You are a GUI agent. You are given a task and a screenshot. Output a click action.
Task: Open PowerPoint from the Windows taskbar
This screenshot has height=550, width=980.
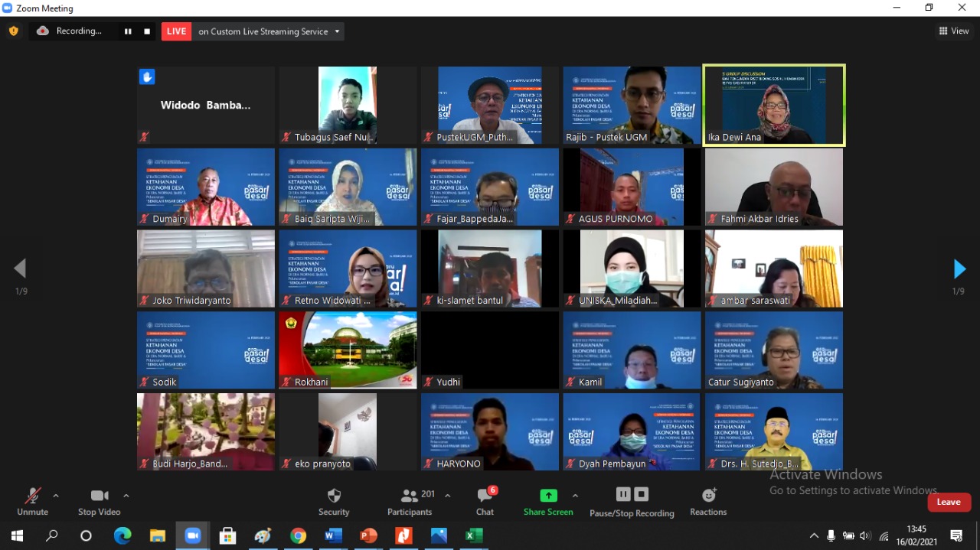pyautogui.click(x=368, y=535)
